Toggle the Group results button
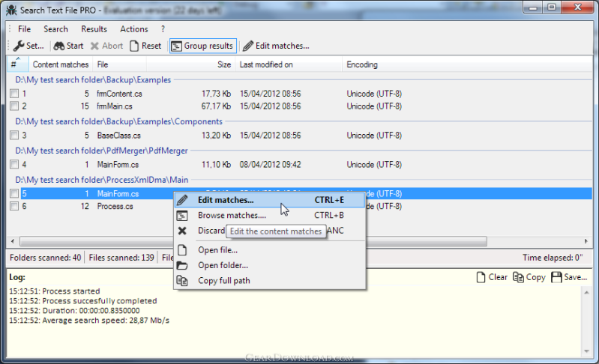The width and height of the screenshot is (599, 364). coord(203,46)
